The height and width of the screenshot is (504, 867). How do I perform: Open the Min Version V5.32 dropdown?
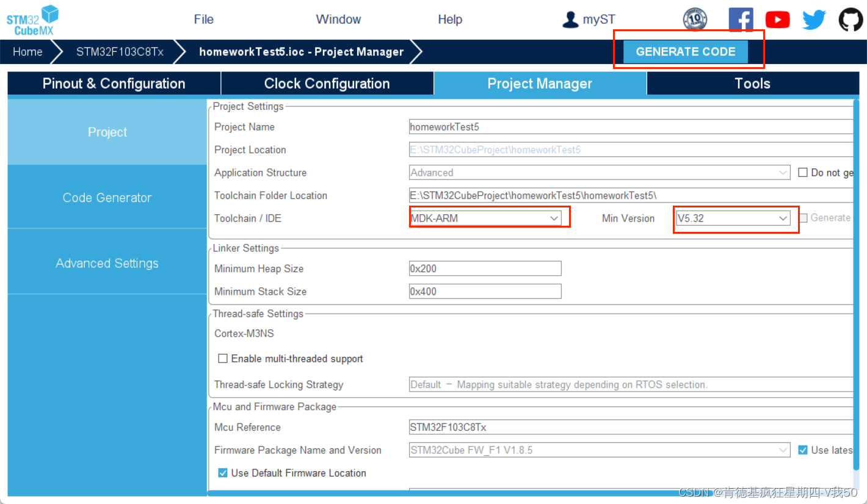(733, 218)
